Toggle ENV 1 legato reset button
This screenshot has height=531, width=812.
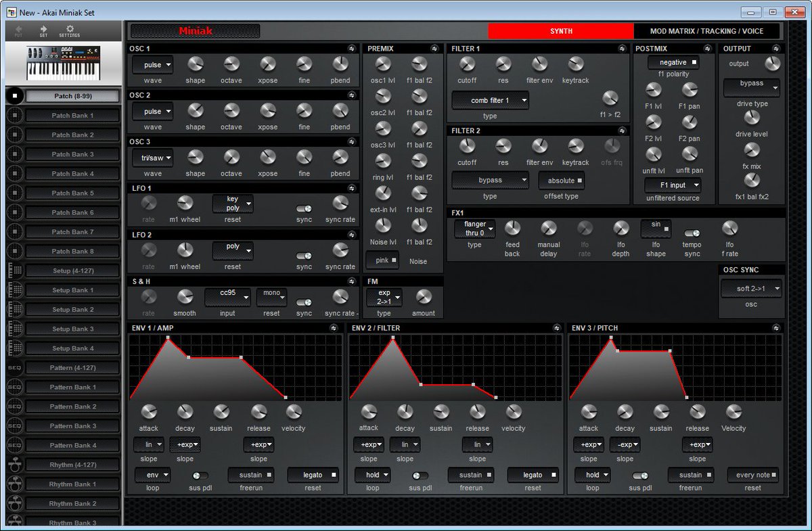coord(313,475)
